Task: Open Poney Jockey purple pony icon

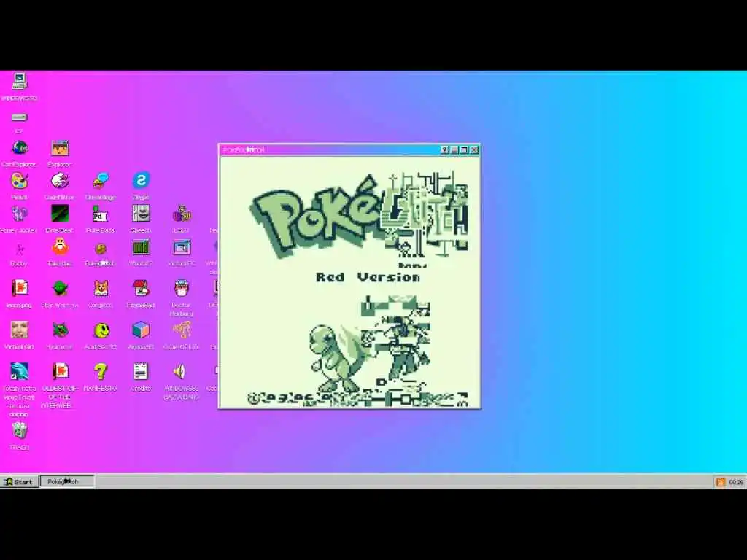Action: (20, 214)
